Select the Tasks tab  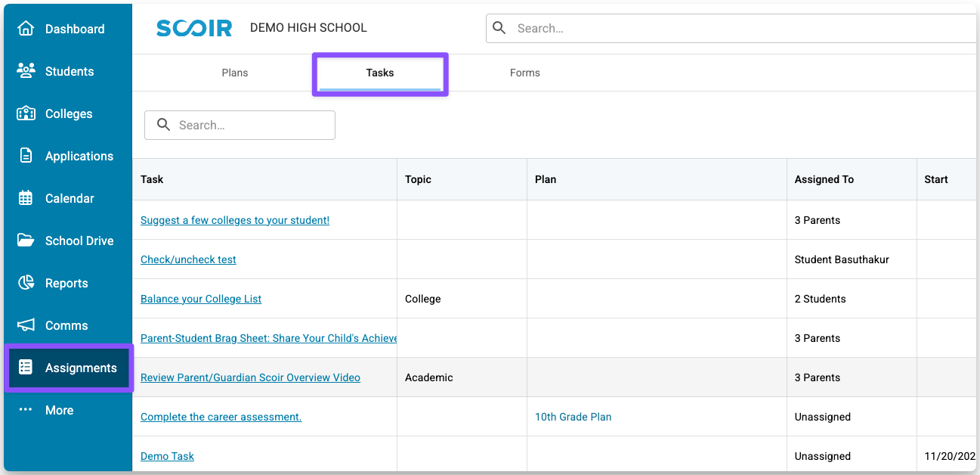tap(380, 73)
